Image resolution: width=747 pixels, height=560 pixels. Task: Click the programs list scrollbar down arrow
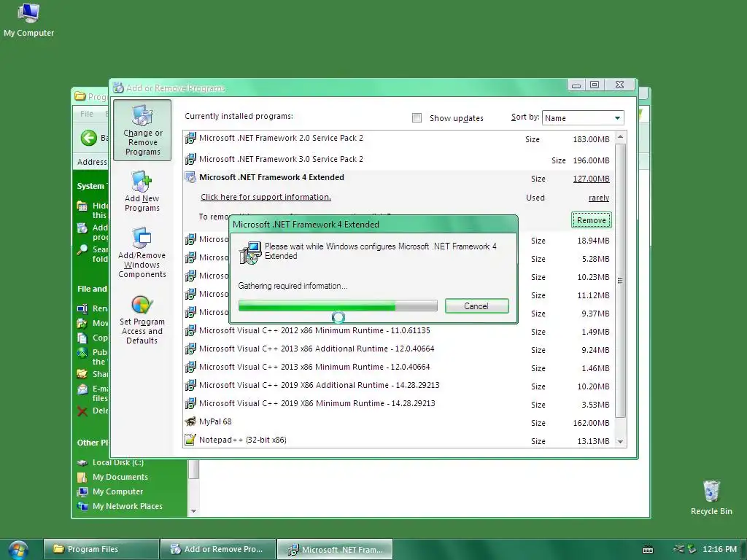tap(620, 441)
